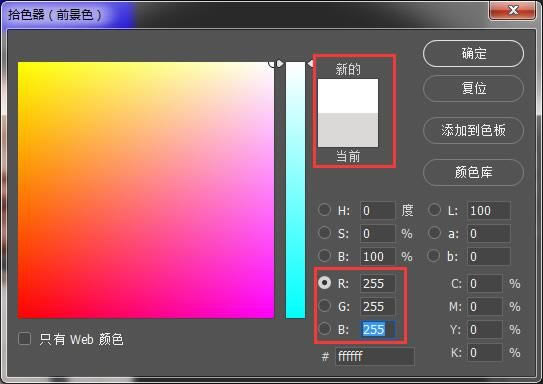Select the L lightness radio button
The width and height of the screenshot is (543, 384).
(x=434, y=210)
